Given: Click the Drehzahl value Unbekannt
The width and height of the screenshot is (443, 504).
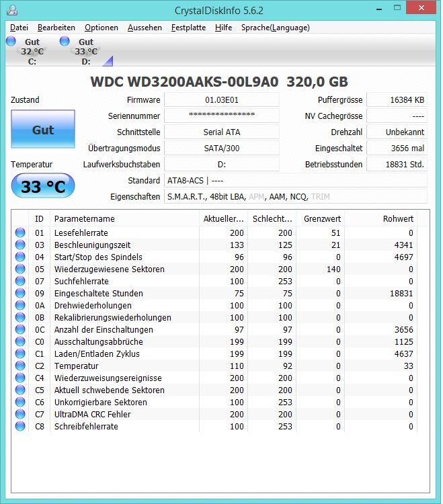Looking at the screenshot, I should pyautogui.click(x=397, y=132).
